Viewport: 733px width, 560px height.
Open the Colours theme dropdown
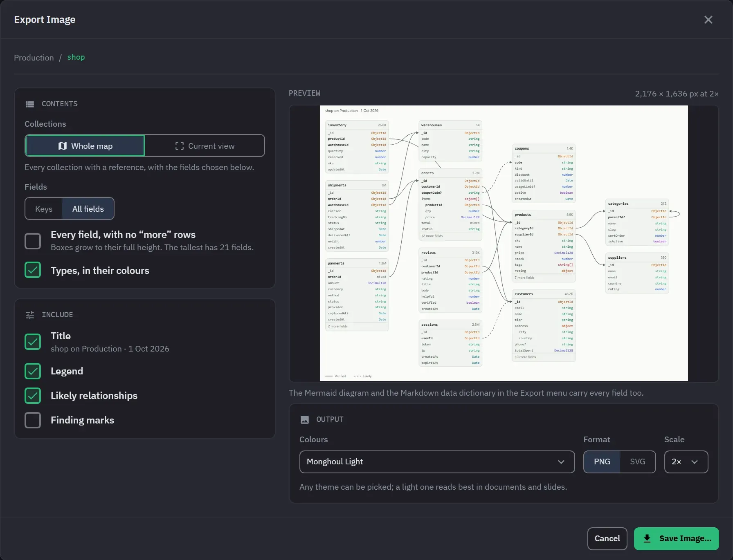tap(437, 462)
